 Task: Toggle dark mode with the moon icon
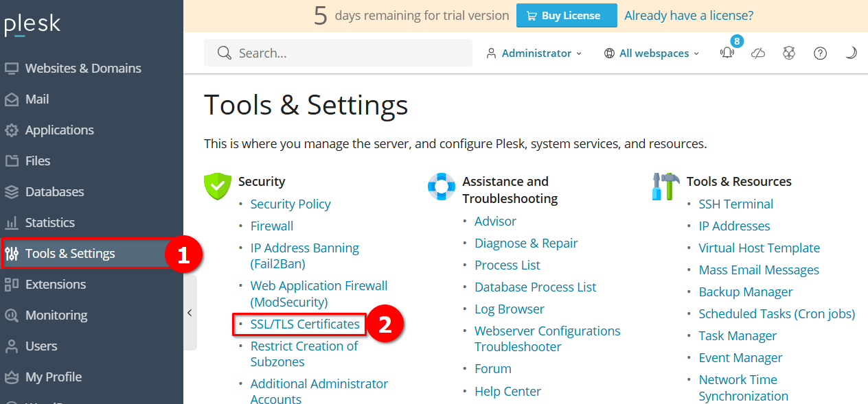(851, 53)
